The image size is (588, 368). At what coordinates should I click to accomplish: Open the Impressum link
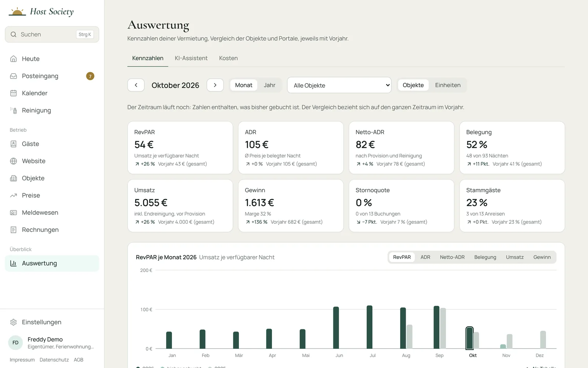point(22,360)
